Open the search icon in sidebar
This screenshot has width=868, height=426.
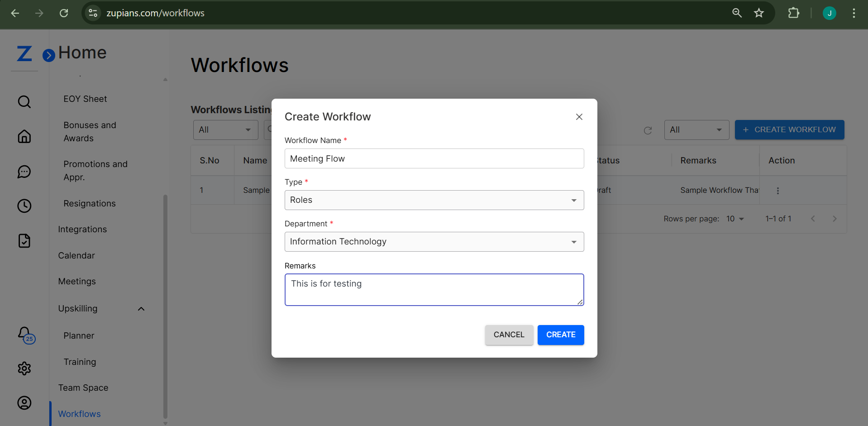(24, 101)
